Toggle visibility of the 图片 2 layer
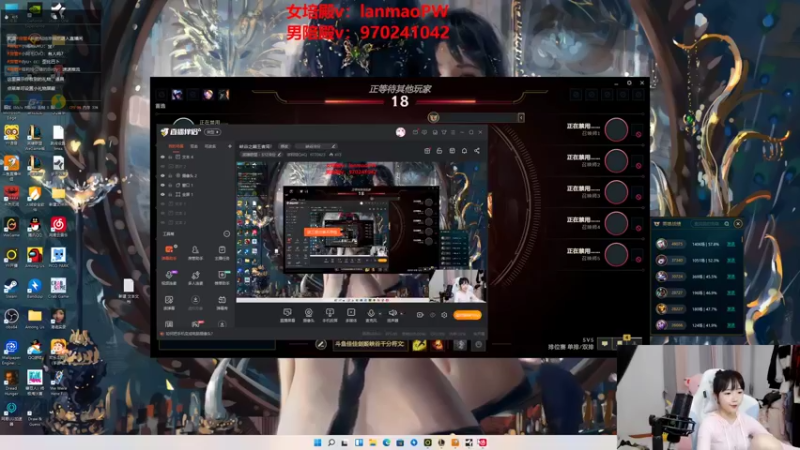The image size is (800, 450). coord(163,166)
